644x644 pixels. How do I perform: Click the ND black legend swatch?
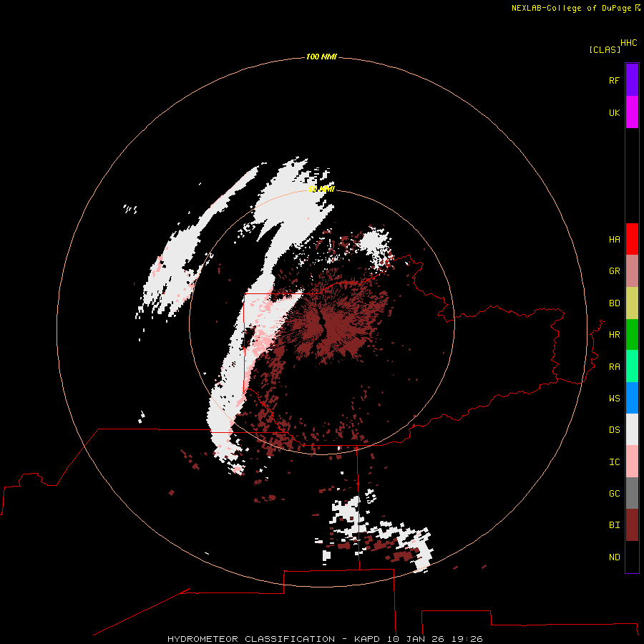tap(632, 557)
